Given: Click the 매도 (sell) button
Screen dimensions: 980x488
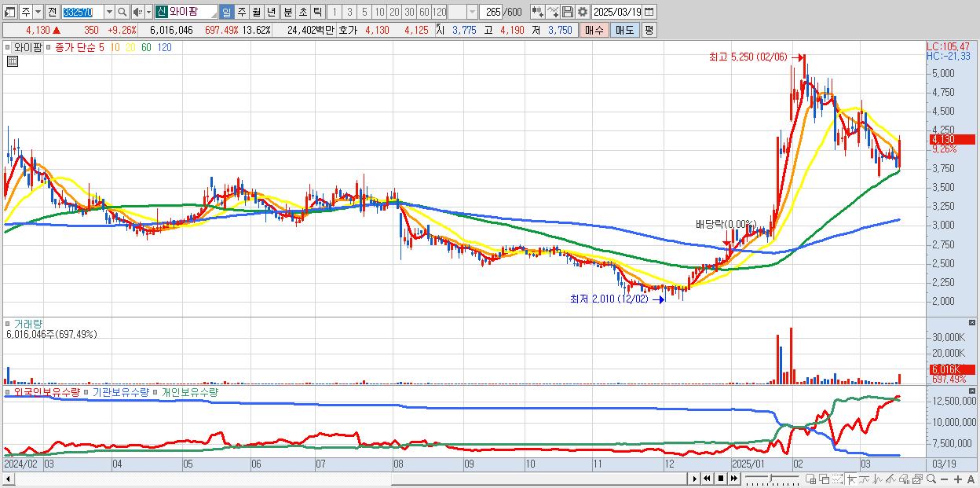Looking at the screenshot, I should coord(625,30).
